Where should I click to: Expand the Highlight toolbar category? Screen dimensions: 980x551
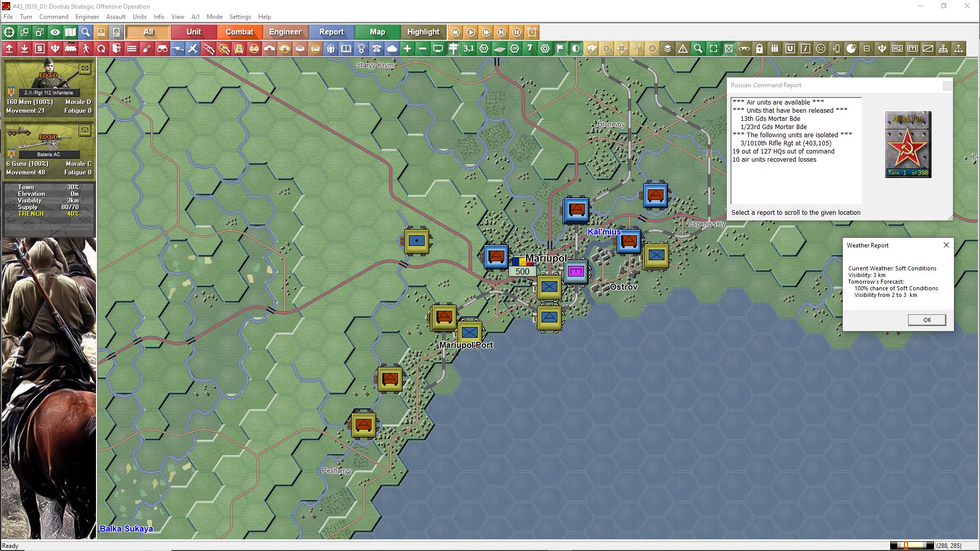423,32
